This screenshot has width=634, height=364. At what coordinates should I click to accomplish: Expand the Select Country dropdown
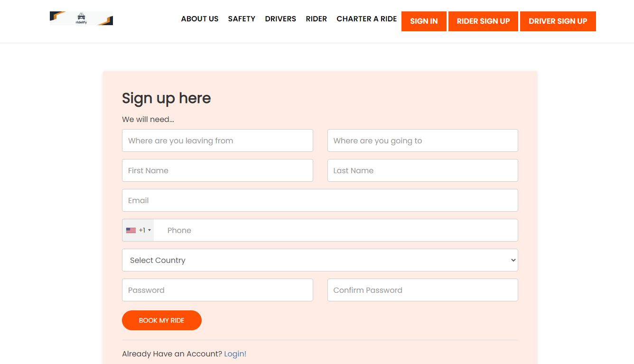[x=320, y=260]
